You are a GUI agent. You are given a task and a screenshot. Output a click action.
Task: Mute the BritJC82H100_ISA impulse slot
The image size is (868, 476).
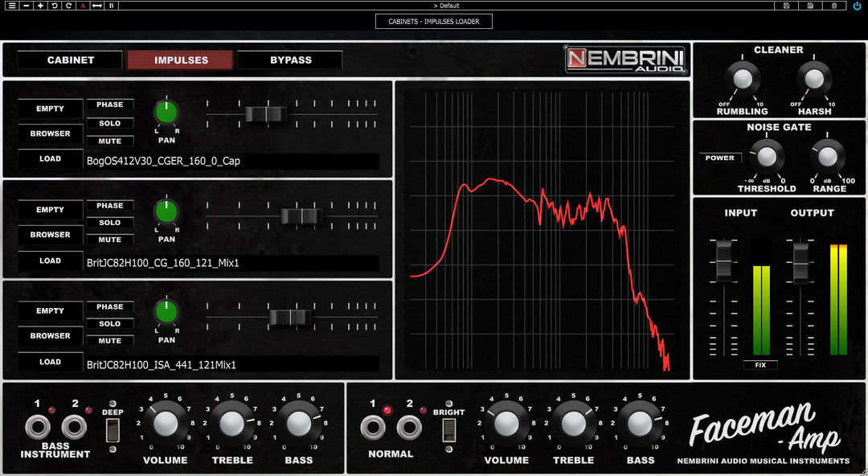[x=109, y=341]
